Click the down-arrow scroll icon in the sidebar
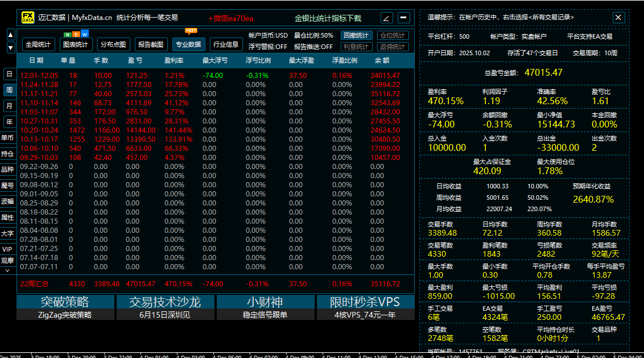This screenshot has height=358, width=644. point(10,47)
